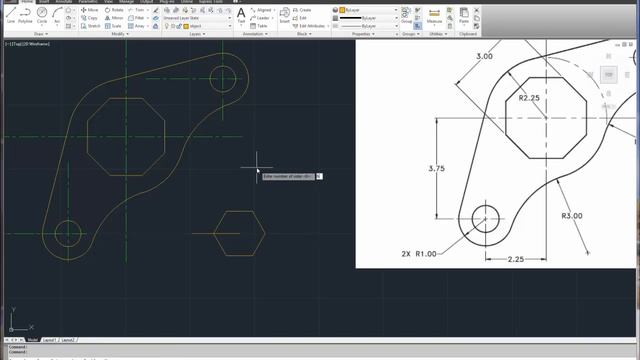Open the Measure utility
This screenshot has width=640, height=360.
pos(434,16)
